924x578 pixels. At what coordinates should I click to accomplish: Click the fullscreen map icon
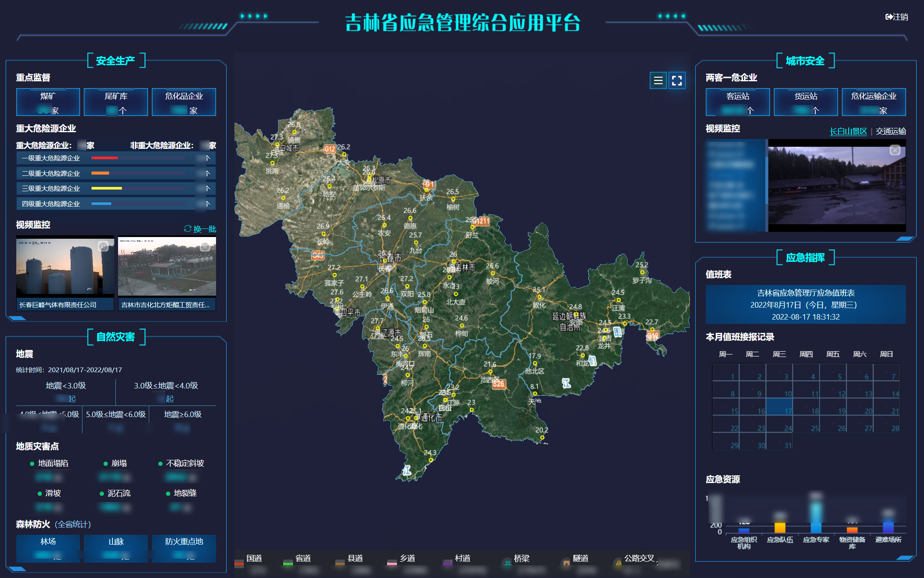[x=677, y=80]
